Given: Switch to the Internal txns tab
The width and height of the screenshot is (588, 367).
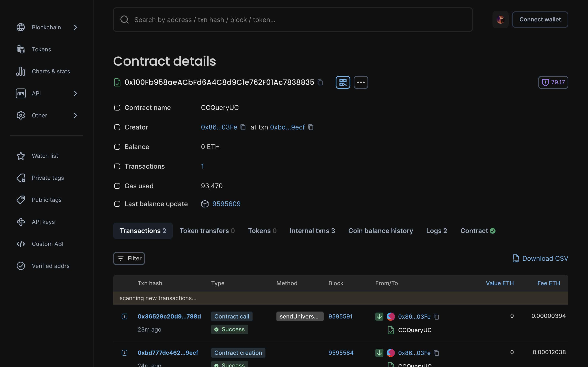Looking at the screenshot, I should click(312, 231).
